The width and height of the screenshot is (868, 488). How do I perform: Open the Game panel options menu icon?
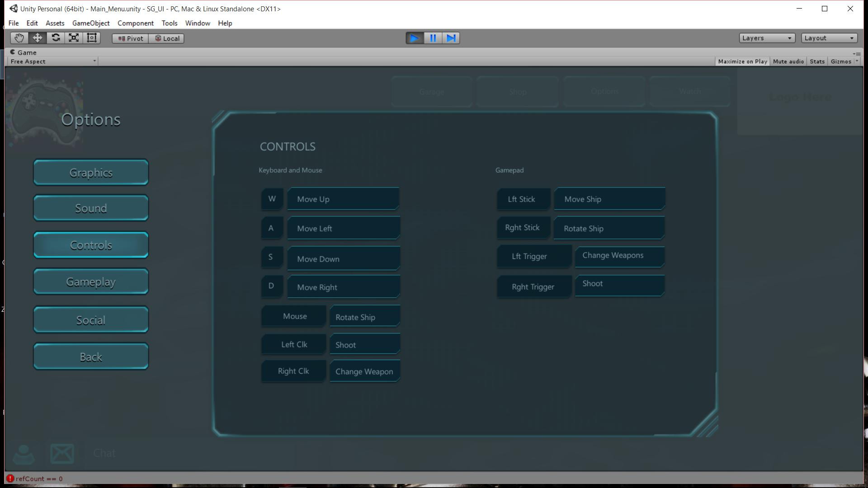[857, 53]
